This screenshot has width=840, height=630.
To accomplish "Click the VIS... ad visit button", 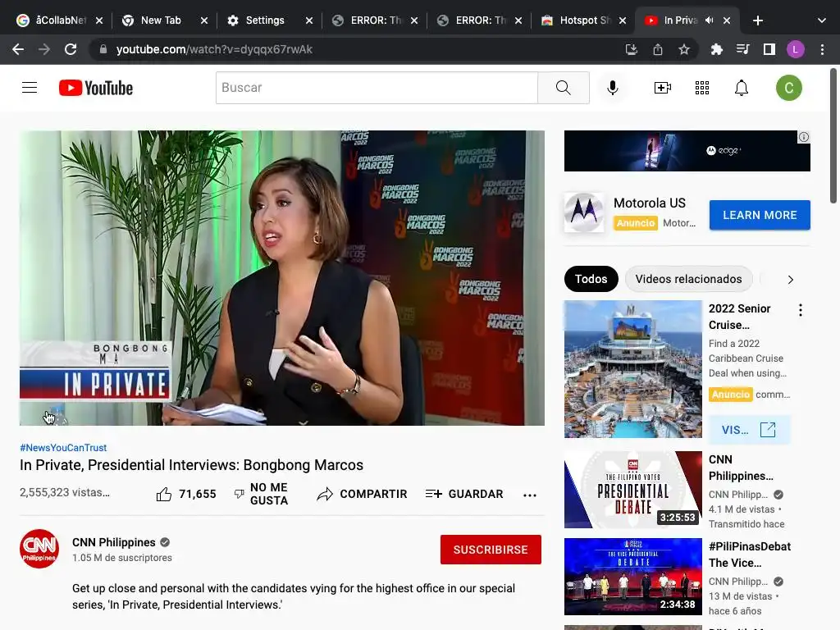I will (749, 430).
